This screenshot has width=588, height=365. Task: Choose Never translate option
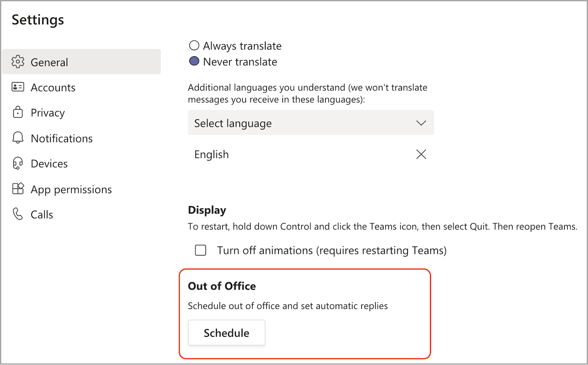click(x=194, y=61)
